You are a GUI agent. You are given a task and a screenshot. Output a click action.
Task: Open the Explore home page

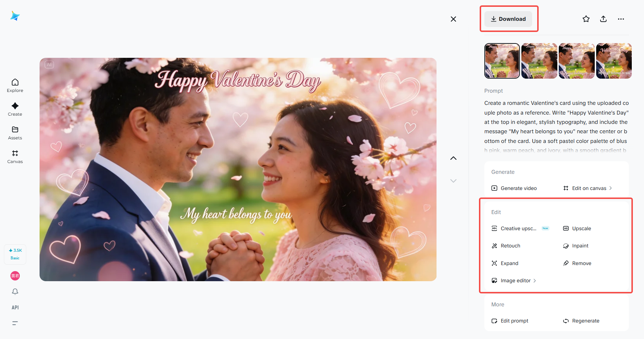pos(15,86)
